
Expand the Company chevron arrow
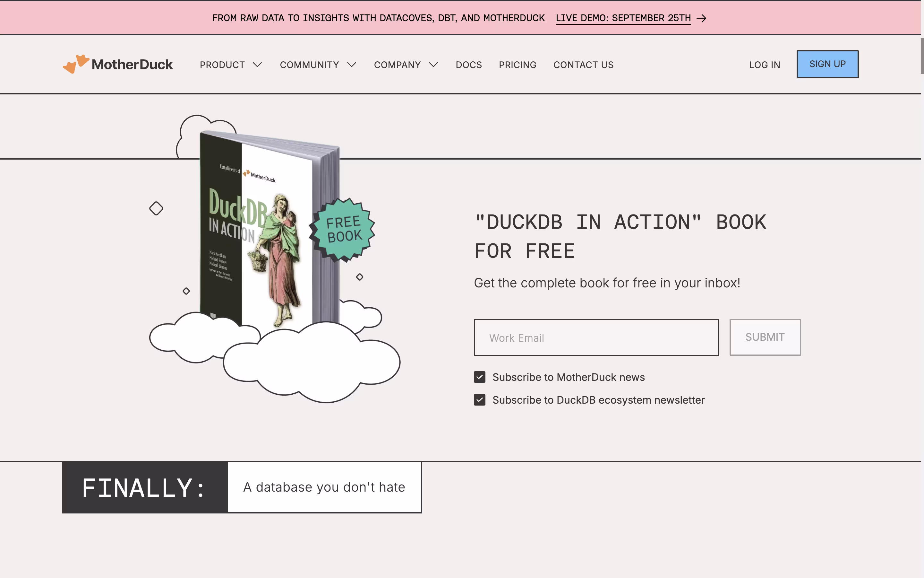[x=433, y=65]
